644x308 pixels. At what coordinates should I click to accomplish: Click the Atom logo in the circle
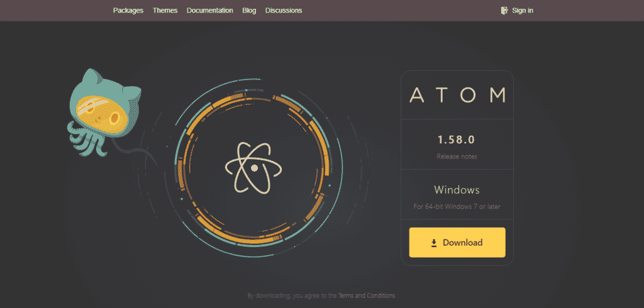(254, 168)
